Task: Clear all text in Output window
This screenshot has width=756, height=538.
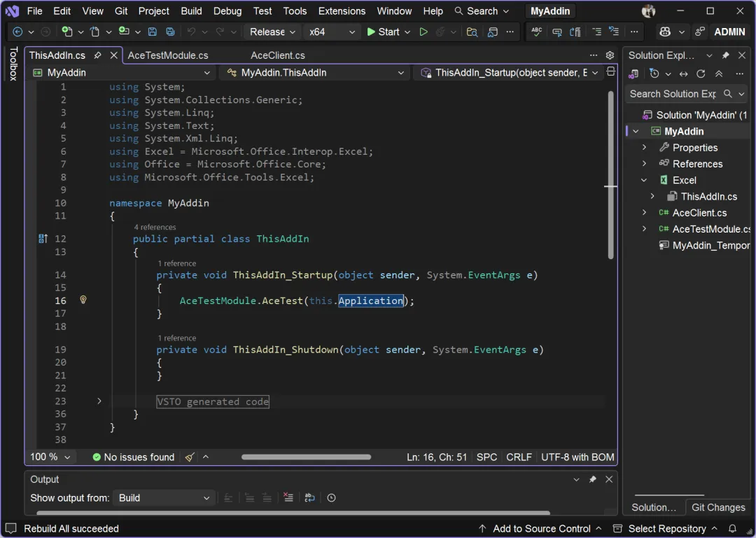Action: pos(288,498)
